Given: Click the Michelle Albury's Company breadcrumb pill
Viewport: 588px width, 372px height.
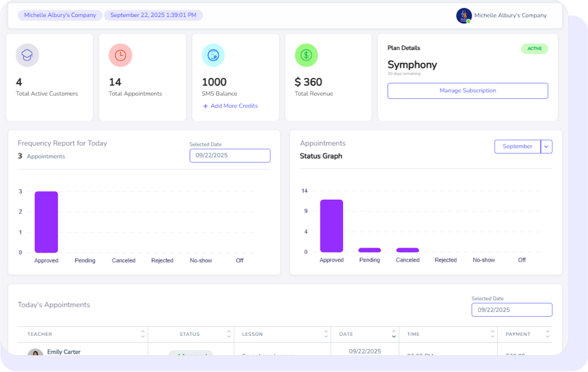Looking at the screenshot, I should pyautogui.click(x=60, y=15).
